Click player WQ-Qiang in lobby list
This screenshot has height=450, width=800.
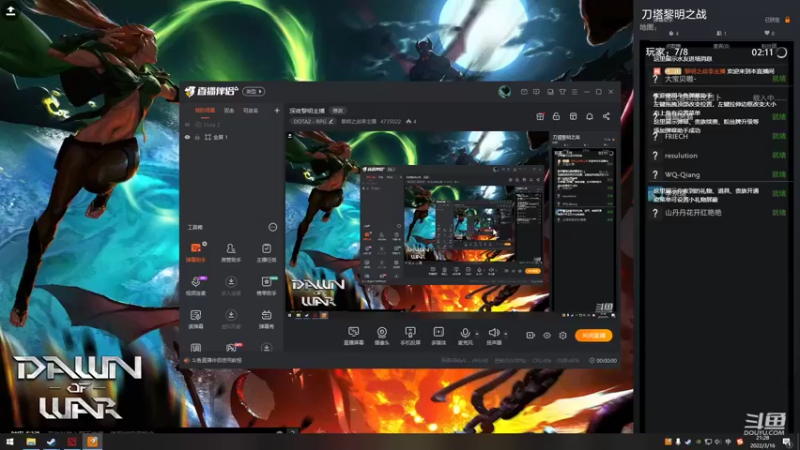682,174
